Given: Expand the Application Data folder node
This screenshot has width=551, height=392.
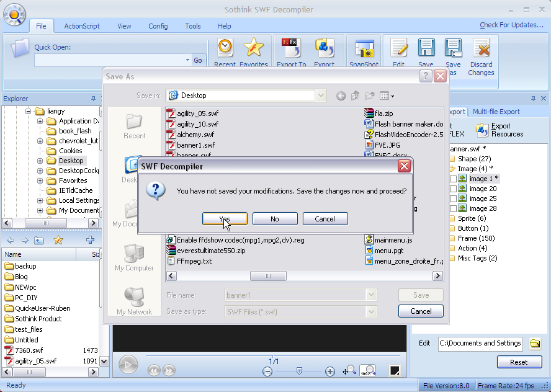Looking at the screenshot, I should pos(40,121).
